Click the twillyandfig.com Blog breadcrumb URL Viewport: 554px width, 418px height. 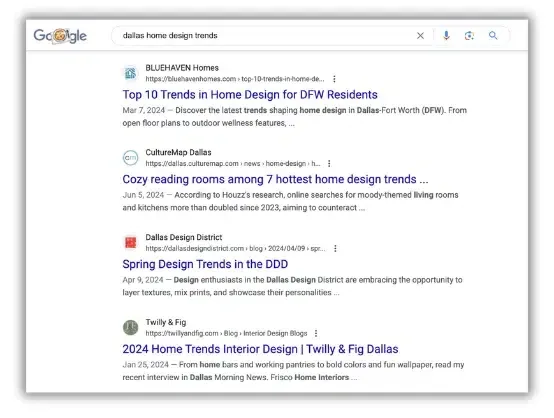click(226, 333)
